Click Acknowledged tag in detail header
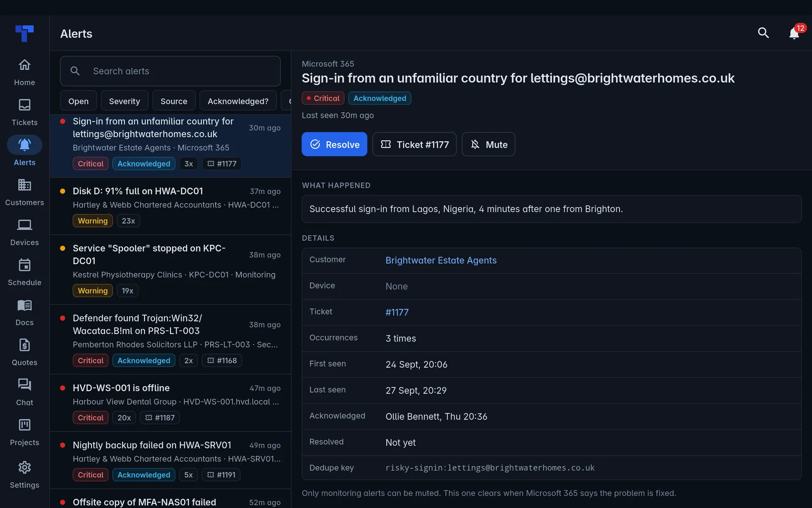 coord(380,98)
